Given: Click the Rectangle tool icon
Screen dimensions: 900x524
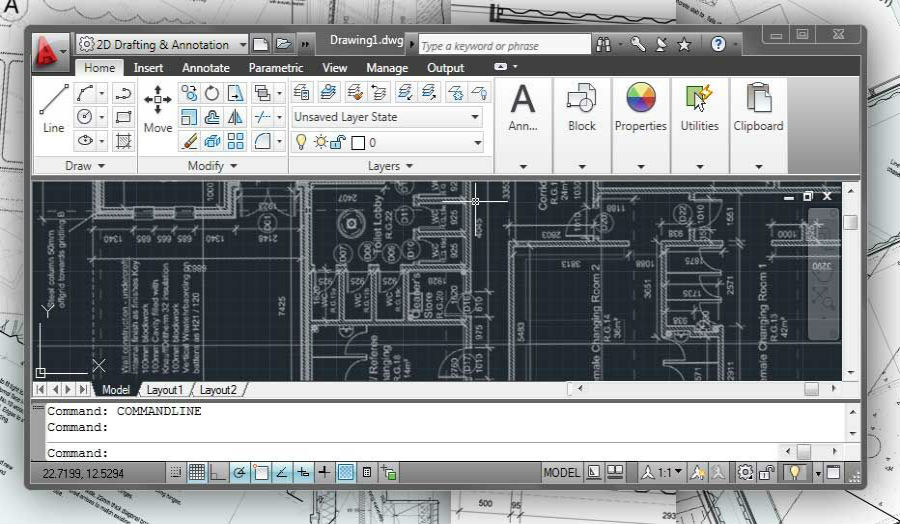Looking at the screenshot, I should point(124,117).
